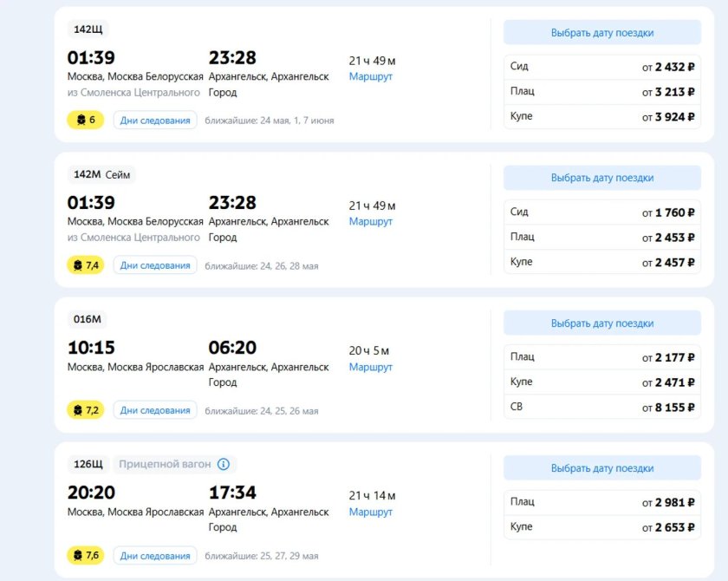Screen dimensions: 728x581
Task: Open the Маршрут link for train 142М Сейм
Action: [x=371, y=221]
